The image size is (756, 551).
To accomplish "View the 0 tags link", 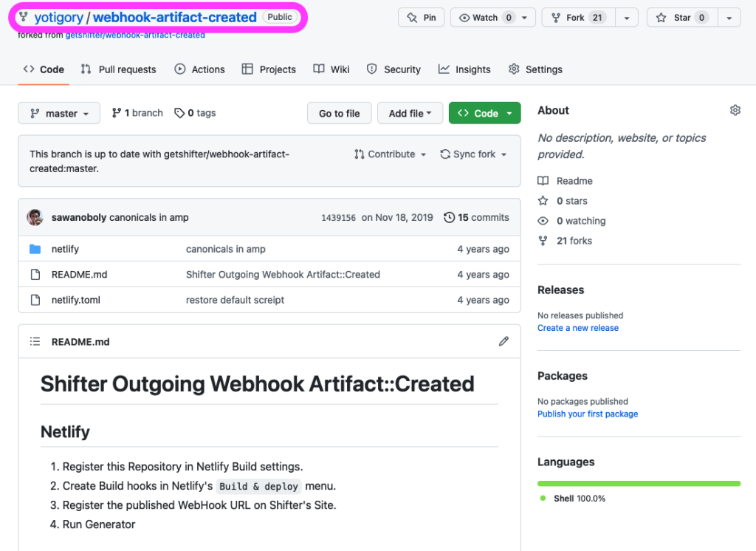I will (x=195, y=113).
